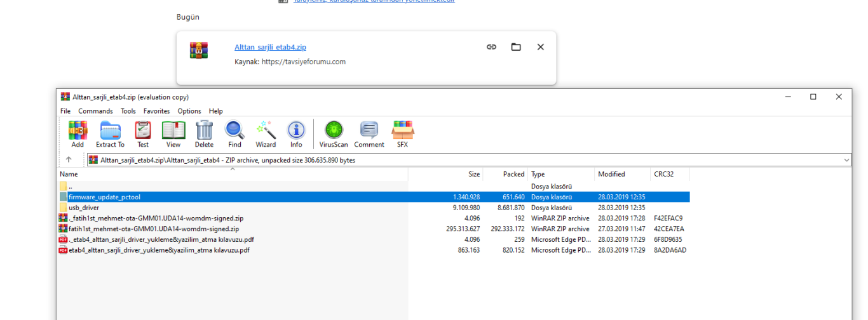868x320 pixels.
Task: Click packed value 292.333.172
Action: 508,229
